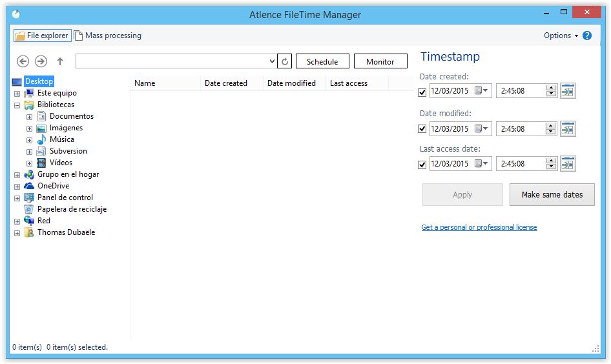Open the personal or professional license link

coord(479,227)
